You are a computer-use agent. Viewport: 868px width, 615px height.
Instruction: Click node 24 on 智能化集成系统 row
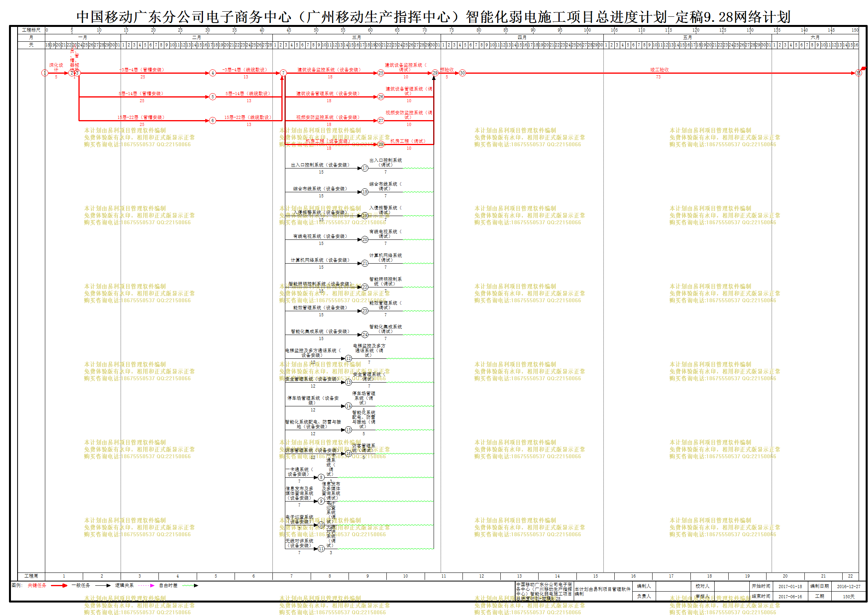click(365, 335)
